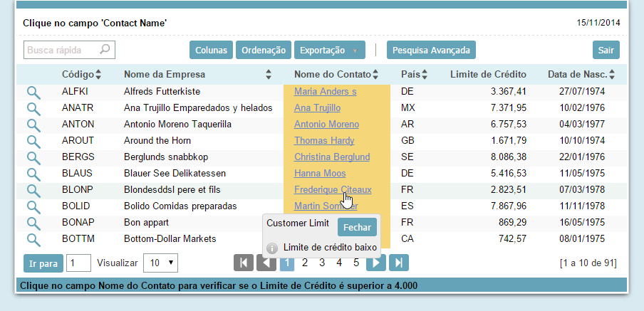
Task: Click the next page arrow button
Action: [376, 263]
